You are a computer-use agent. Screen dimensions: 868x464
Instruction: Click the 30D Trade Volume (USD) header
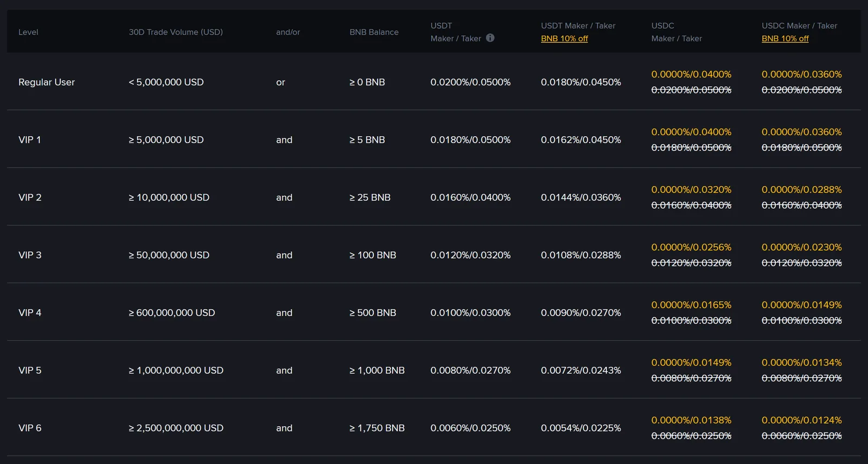176,32
